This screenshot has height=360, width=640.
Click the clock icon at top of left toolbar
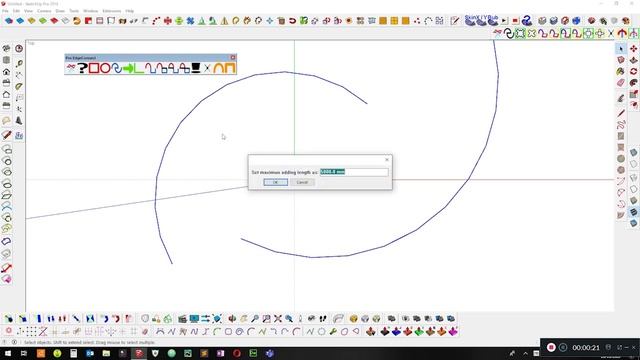coord(19,49)
